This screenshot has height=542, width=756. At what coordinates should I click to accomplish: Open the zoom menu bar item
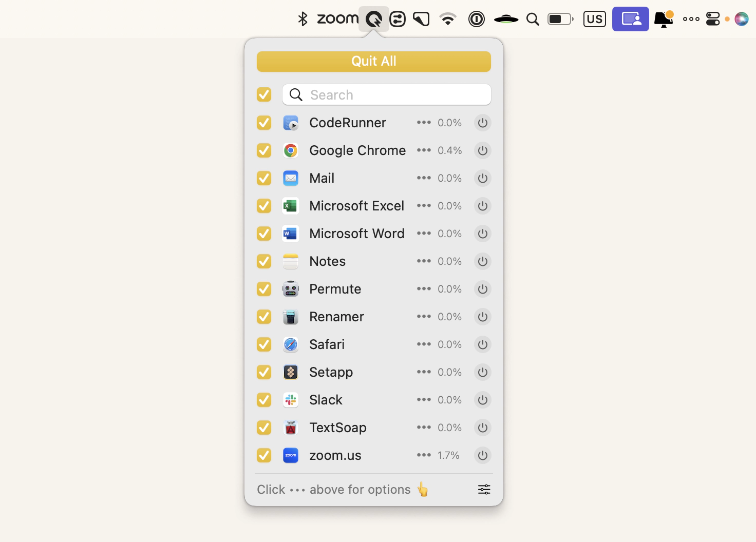(x=337, y=19)
